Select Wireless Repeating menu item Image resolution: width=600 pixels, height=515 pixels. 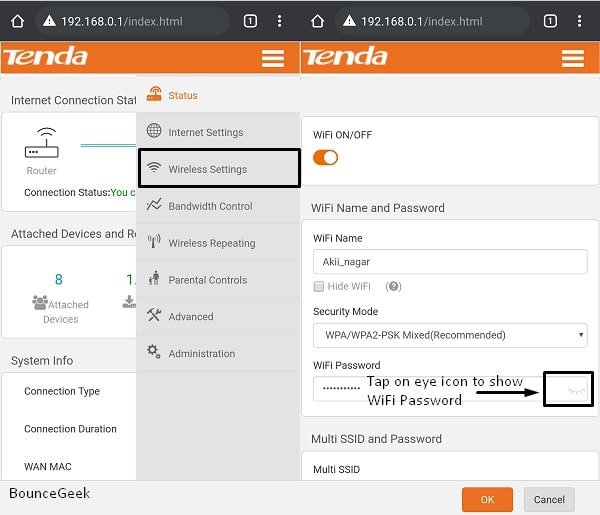[218, 243]
